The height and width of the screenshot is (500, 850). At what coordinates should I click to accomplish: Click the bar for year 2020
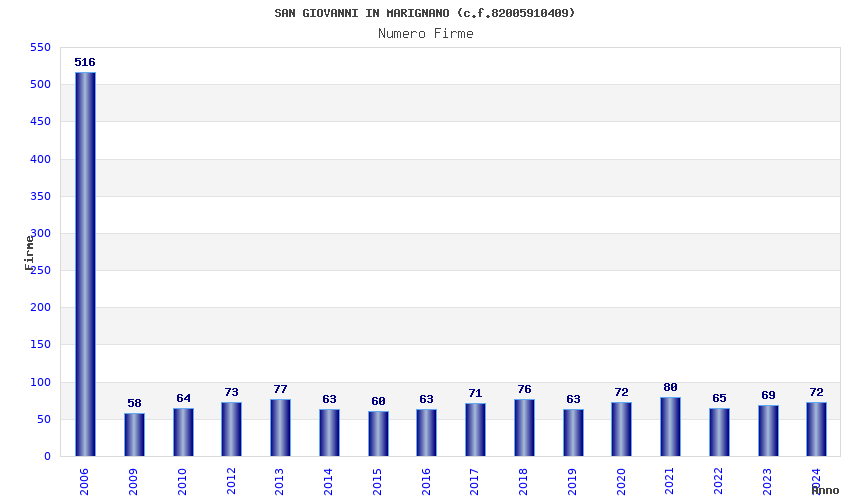coord(621,429)
